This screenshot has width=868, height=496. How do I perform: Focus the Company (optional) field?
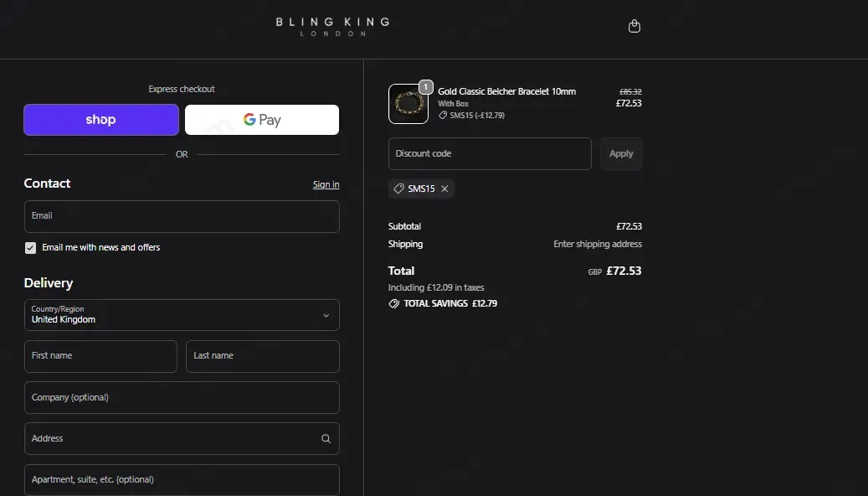click(182, 397)
